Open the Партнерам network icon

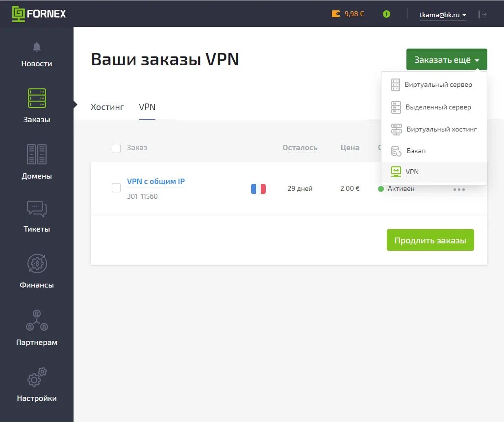pyautogui.click(x=37, y=320)
